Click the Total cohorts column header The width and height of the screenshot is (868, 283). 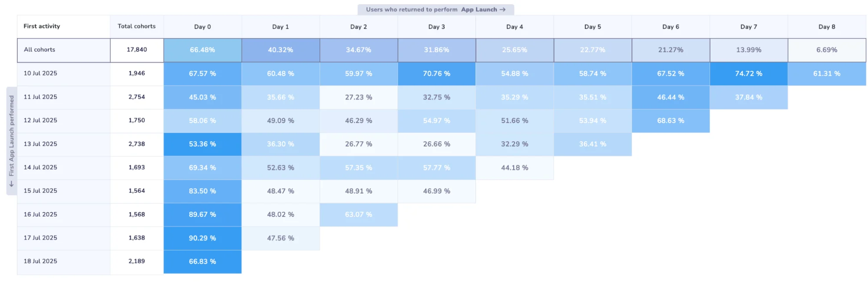[x=136, y=27]
